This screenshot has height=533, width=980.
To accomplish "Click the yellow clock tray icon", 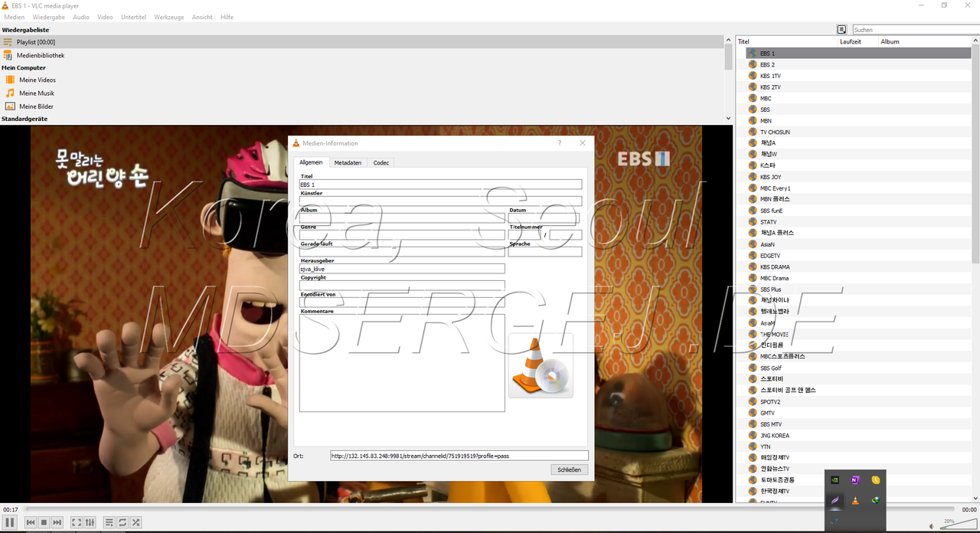I will click(876, 480).
